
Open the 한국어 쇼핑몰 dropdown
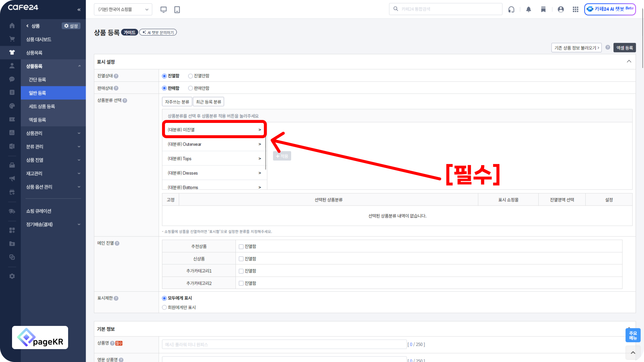(123, 9)
